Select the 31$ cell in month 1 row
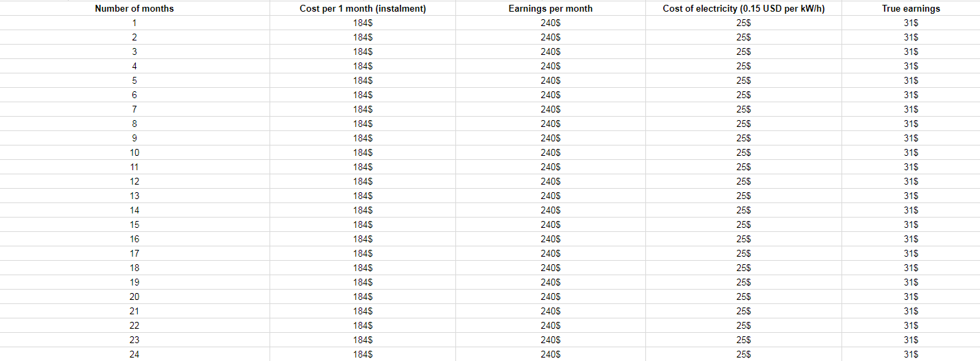 911,23
